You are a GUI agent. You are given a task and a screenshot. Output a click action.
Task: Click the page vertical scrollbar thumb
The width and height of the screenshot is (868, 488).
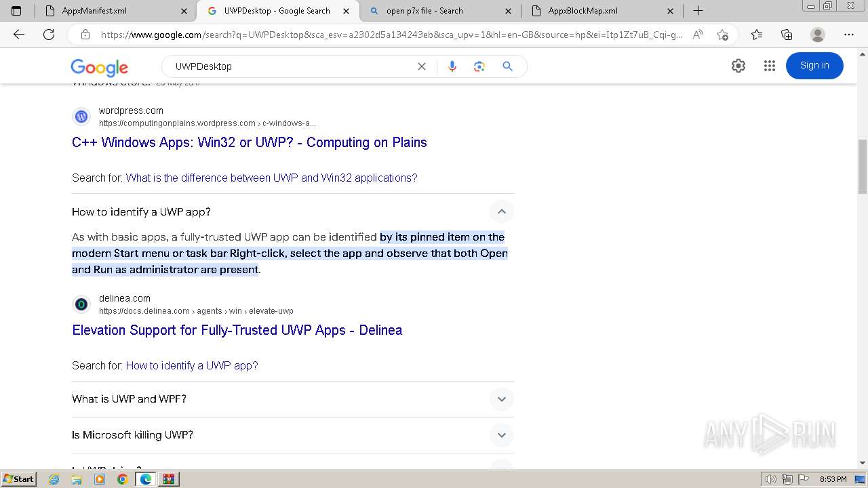pos(862,166)
